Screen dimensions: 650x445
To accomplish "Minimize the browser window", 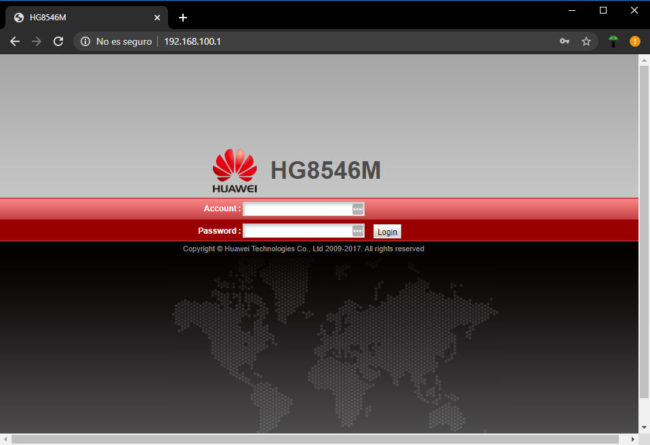I will pos(572,10).
